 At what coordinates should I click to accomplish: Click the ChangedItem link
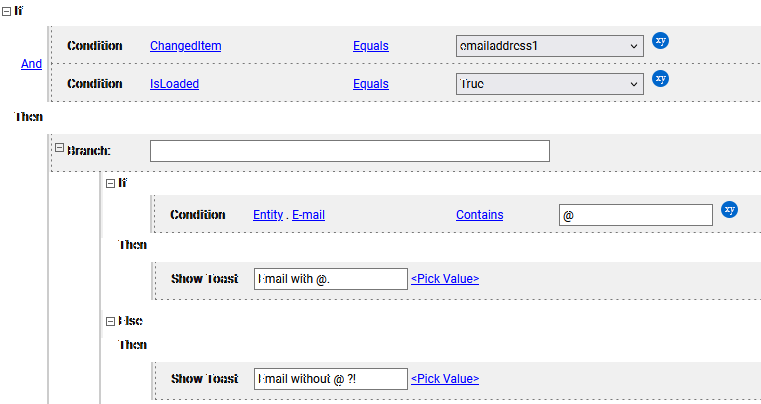(185, 46)
